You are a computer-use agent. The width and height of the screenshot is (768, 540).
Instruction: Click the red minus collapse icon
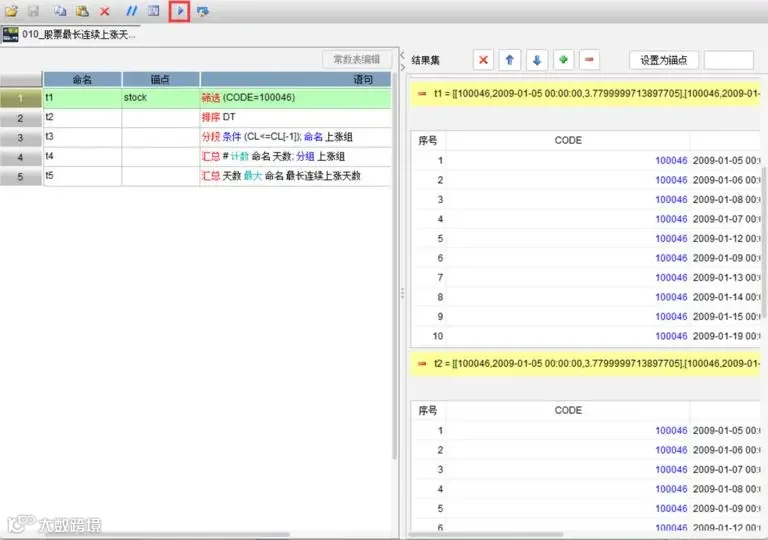point(589,60)
